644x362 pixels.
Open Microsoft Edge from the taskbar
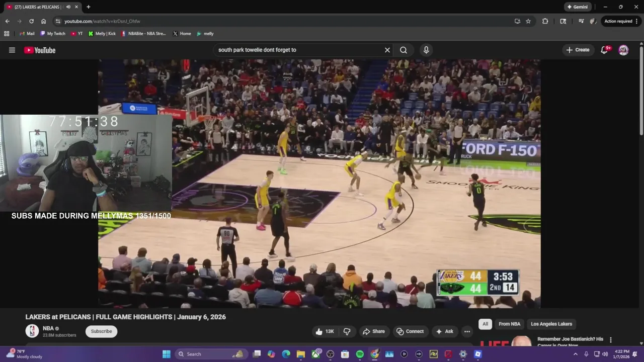pos(286,354)
